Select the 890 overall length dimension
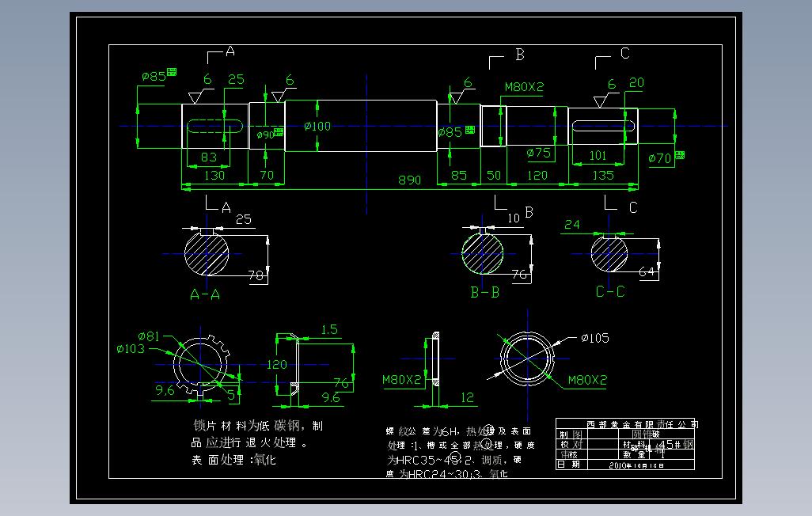Image resolution: width=812 pixels, height=516 pixels. click(409, 180)
